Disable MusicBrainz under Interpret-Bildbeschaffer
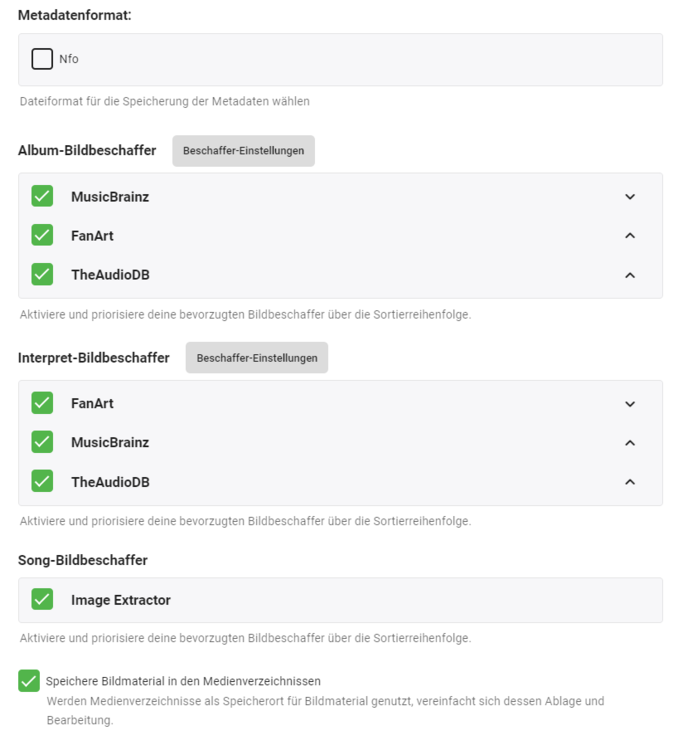 42,442
